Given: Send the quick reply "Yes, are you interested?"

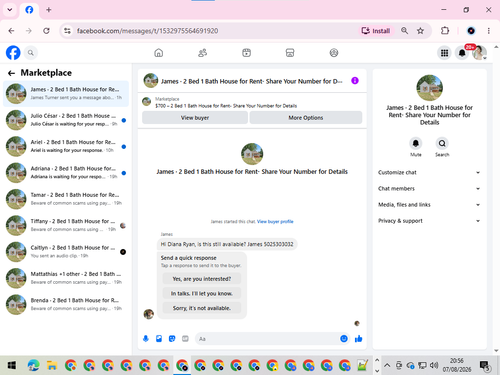Looking at the screenshot, I should 202,279.
